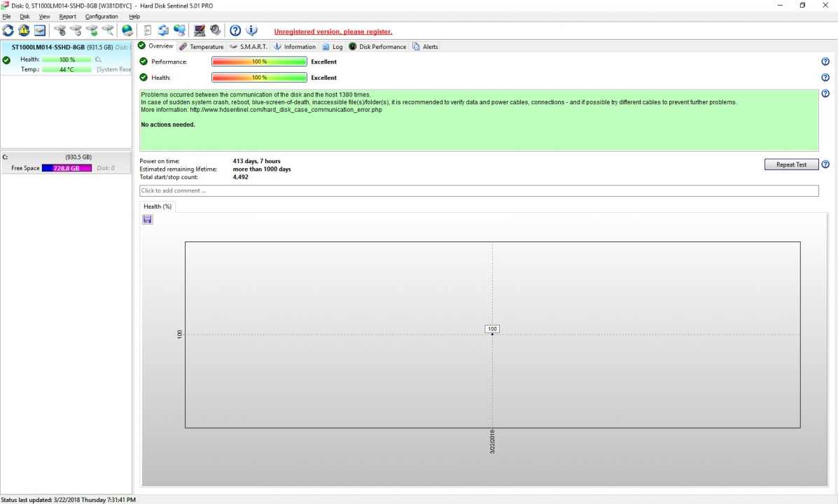Click the Refresh toolbar icon
Viewport: 838px width, 504px height.
8,31
